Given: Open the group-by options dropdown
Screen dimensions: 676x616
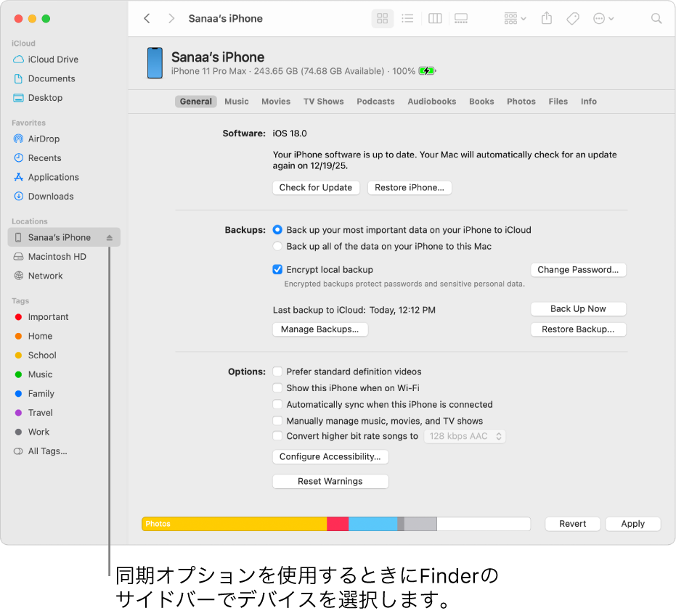Looking at the screenshot, I should tap(515, 19).
